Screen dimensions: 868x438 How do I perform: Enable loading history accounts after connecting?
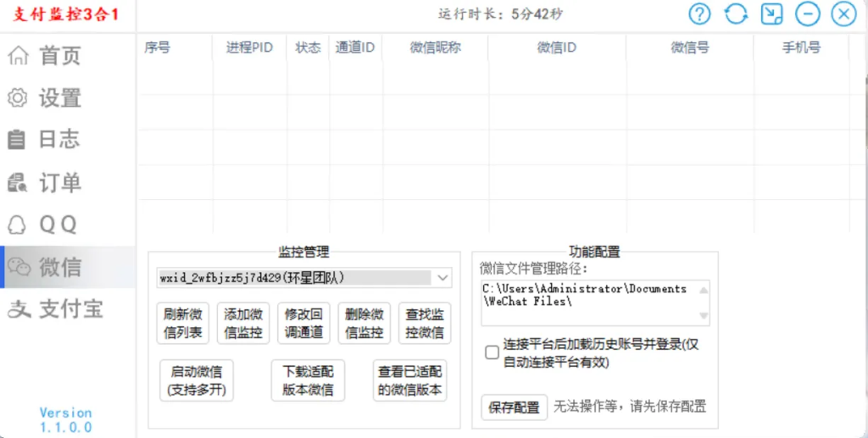pos(492,352)
